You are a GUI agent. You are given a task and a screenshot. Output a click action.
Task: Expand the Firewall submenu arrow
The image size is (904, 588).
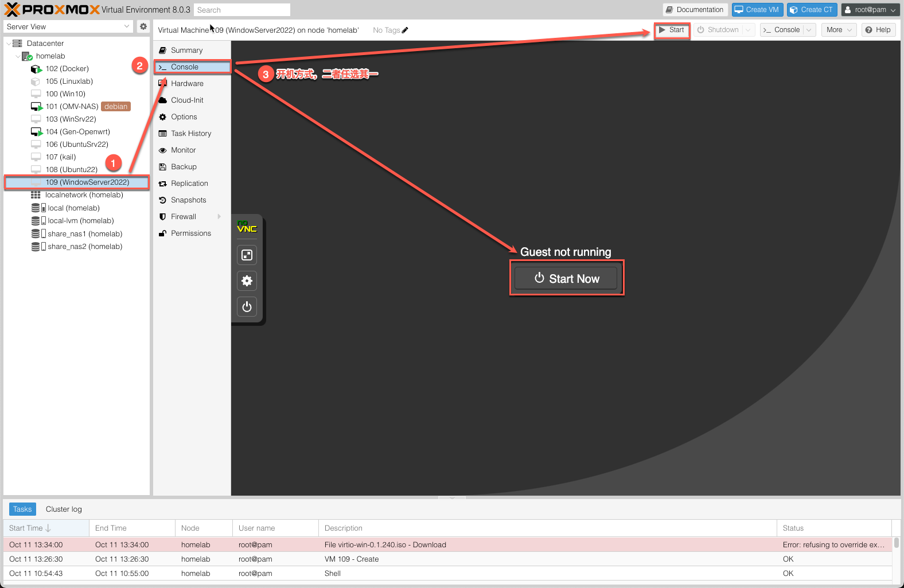219,217
